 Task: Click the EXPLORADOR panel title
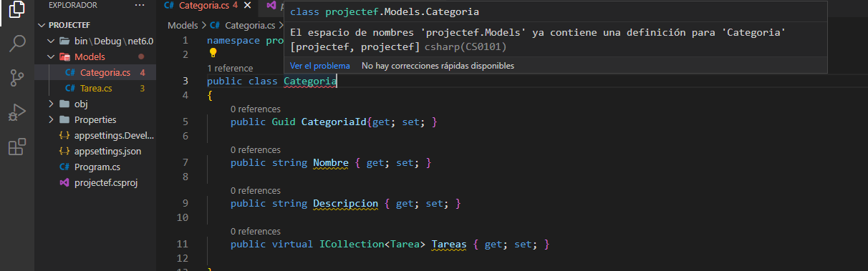(73, 5)
